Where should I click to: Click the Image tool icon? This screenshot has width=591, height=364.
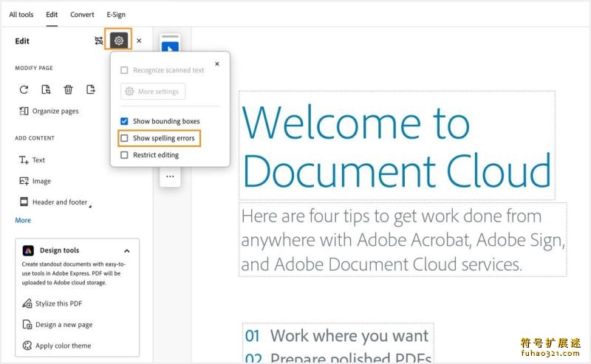(24, 181)
